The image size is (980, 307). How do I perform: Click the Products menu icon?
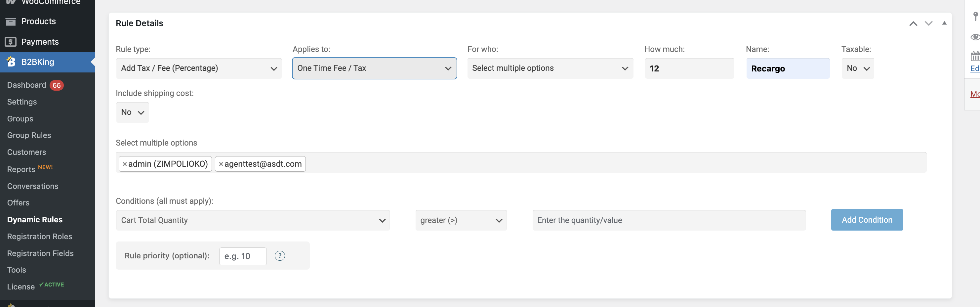(x=11, y=21)
